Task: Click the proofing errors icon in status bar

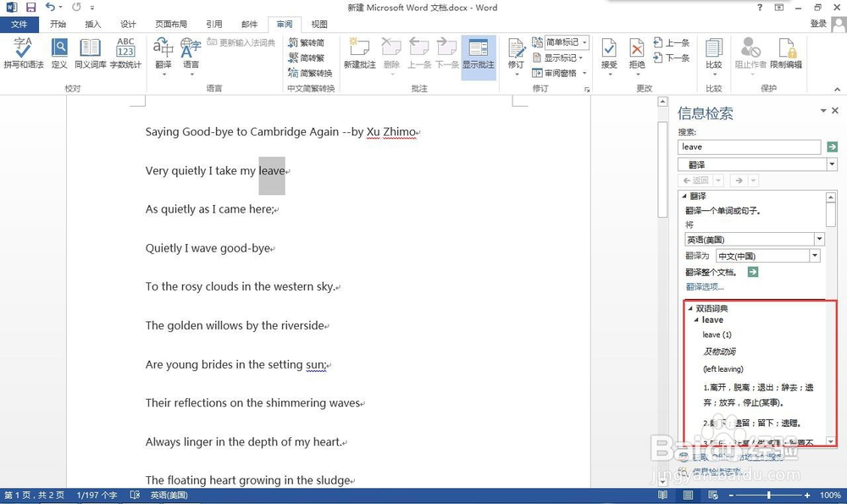Action: [135, 495]
